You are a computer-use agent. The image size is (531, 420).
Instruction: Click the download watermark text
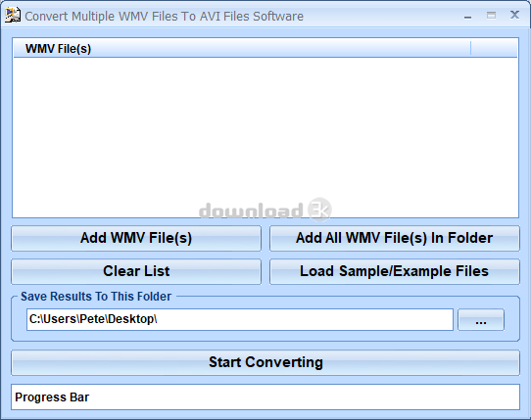251,210
